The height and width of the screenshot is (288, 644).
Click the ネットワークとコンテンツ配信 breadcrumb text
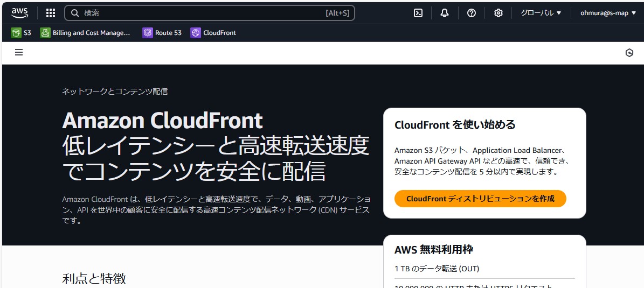(115, 91)
